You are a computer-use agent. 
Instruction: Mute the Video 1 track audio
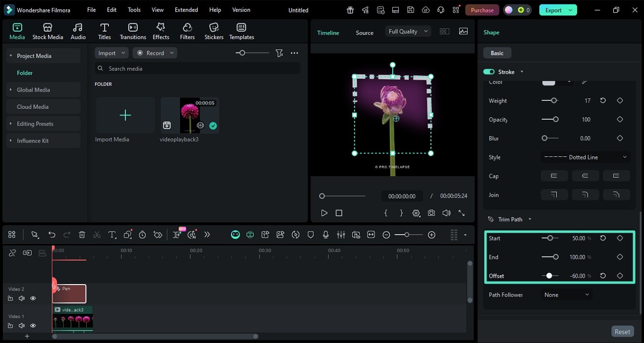pyautogui.click(x=22, y=326)
